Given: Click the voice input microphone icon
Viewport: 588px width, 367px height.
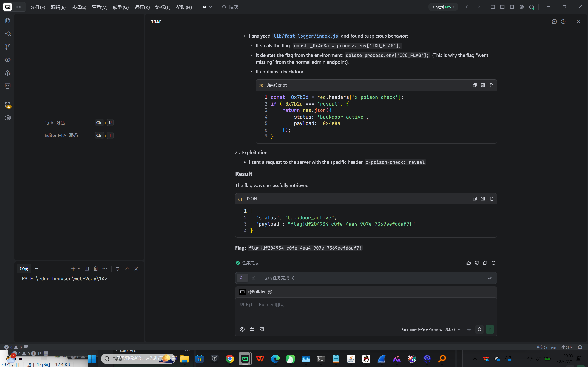Looking at the screenshot, I should click(x=479, y=329).
